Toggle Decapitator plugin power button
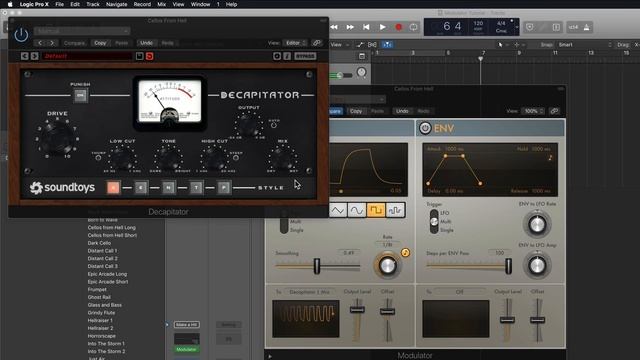 point(21,35)
